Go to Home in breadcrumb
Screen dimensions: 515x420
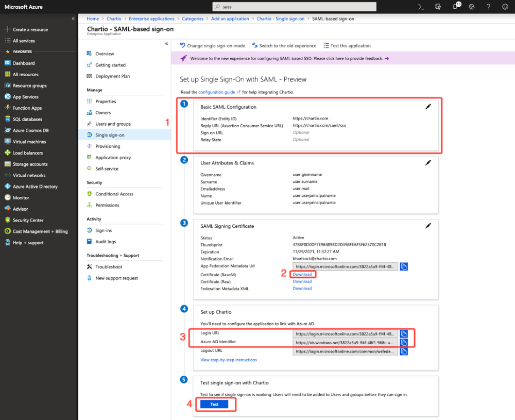click(93, 19)
